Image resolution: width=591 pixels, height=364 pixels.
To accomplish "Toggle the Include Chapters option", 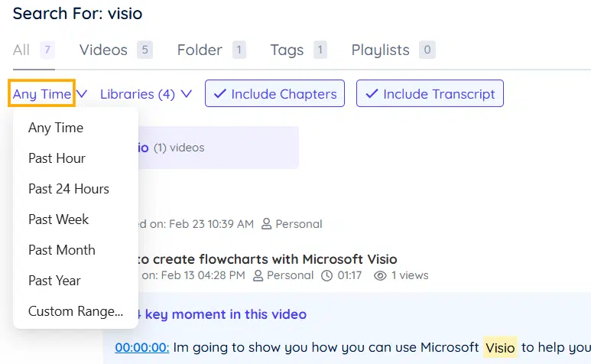I will tap(275, 94).
